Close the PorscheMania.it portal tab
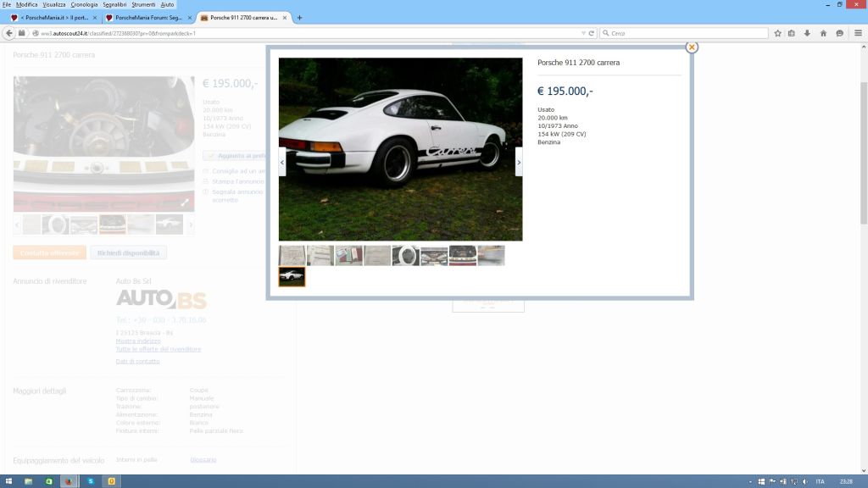Image resolution: width=868 pixels, height=488 pixels. tap(95, 18)
